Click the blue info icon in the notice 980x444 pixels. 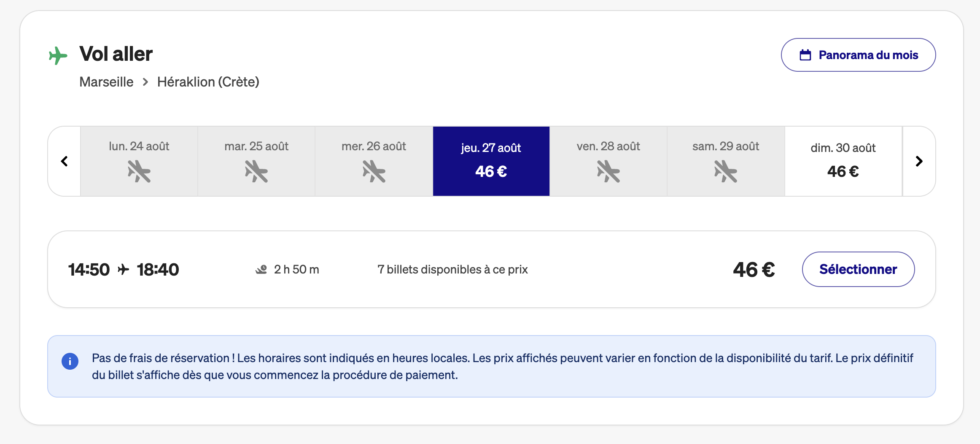70,361
